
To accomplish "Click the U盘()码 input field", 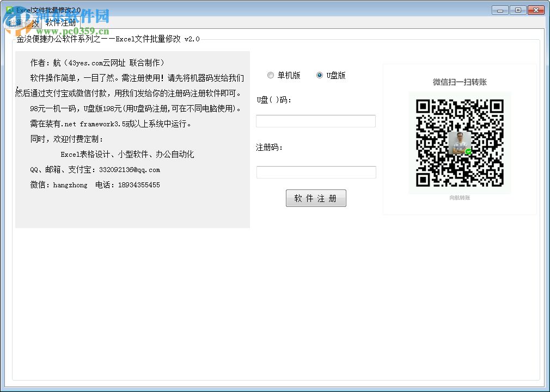I will [x=316, y=120].
